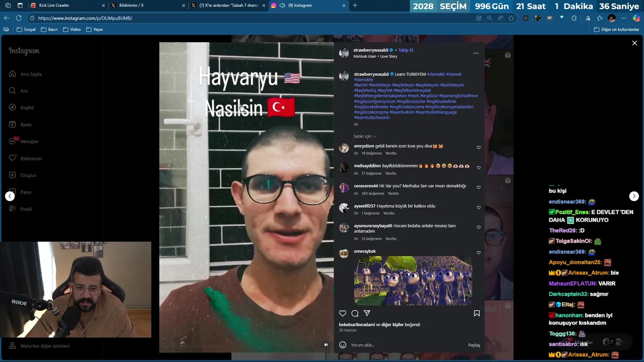Screen dimensions: 644x362
Task: Open strawberrywasabii profile from header
Action: pyautogui.click(x=371, y=50)
